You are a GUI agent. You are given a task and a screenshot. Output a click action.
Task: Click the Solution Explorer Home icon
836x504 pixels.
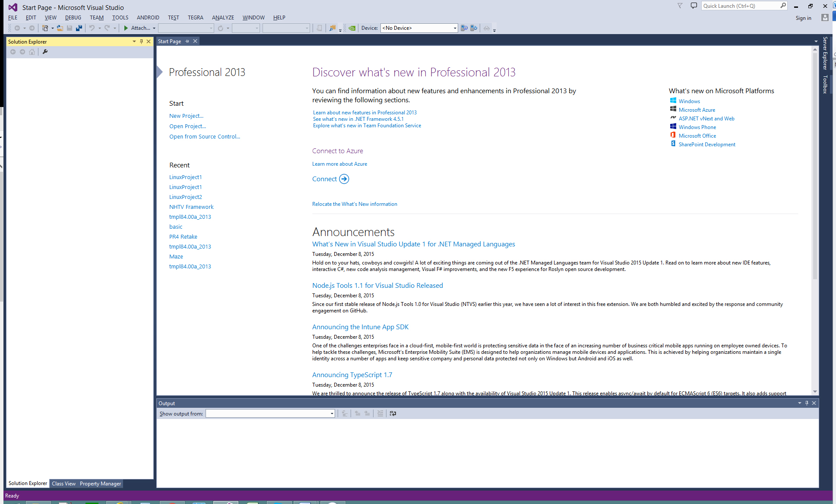click(32, 52)
